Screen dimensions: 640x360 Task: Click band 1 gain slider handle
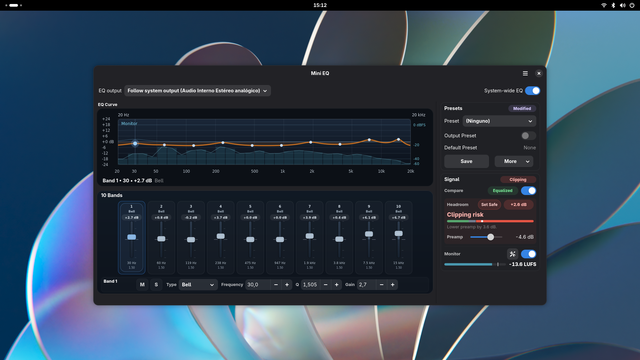[x=131, y=237]
